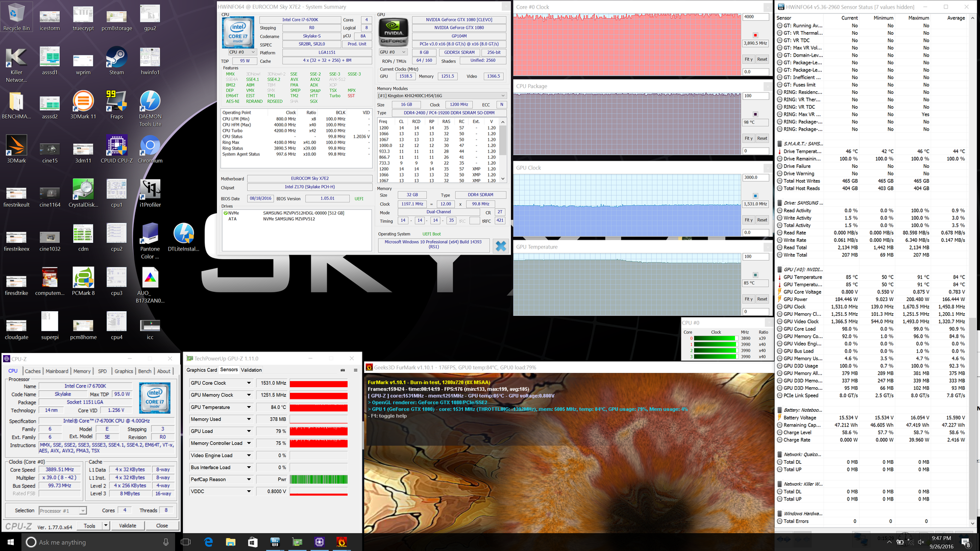Open the GPU #0 selector in System Summary
Image resolution: width=980 pixels, height=551 pixels.
(393, 52)
